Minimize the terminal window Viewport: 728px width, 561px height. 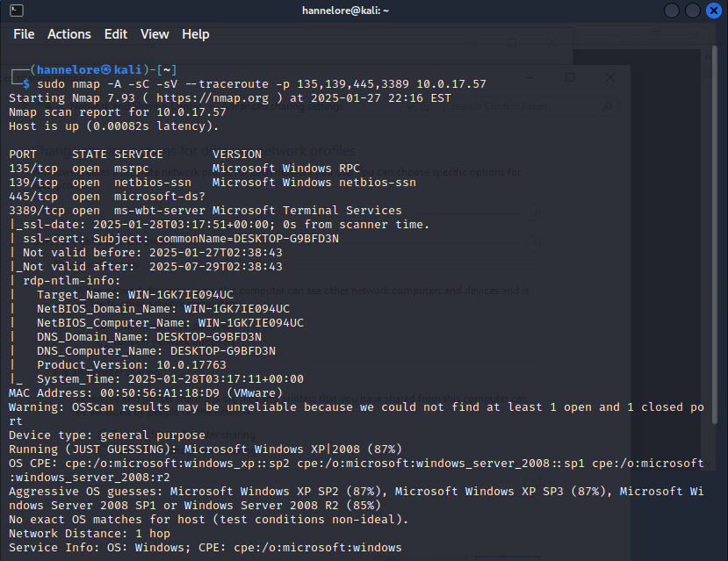(672, 11)
